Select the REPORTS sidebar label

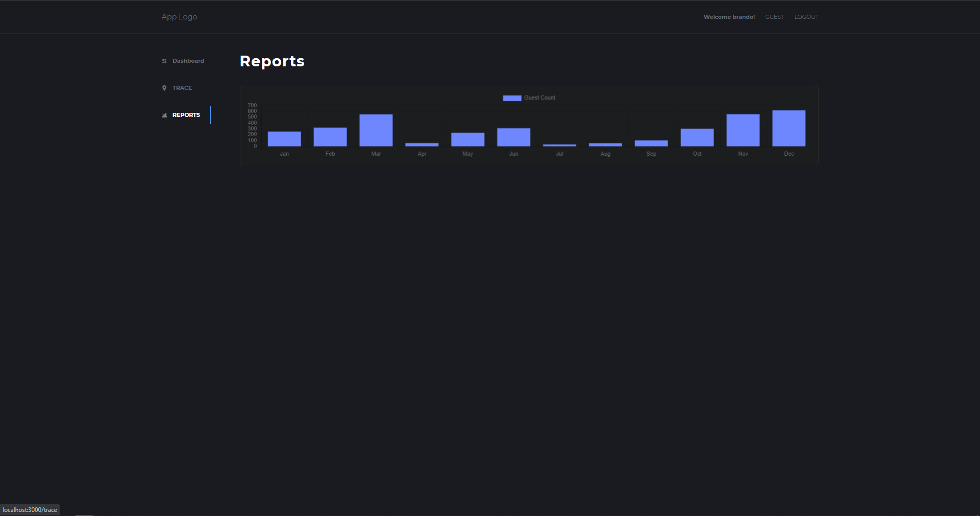186,115
